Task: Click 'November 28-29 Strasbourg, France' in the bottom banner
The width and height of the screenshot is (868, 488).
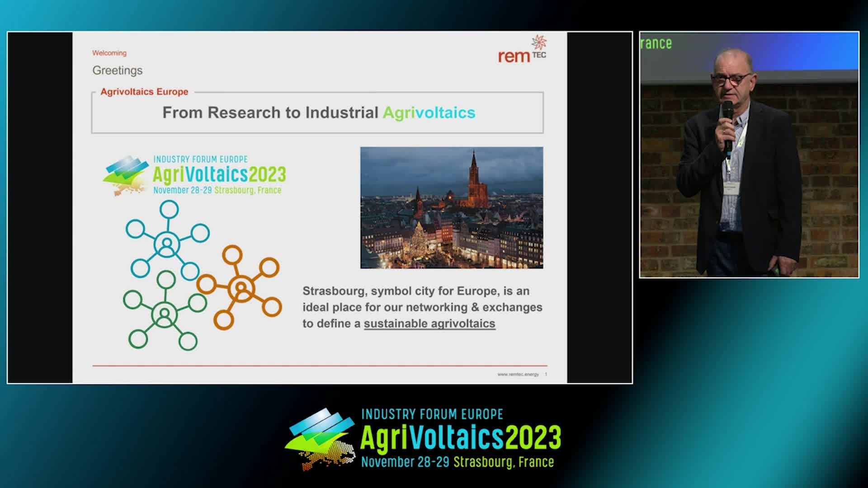Action: [458, 462]
